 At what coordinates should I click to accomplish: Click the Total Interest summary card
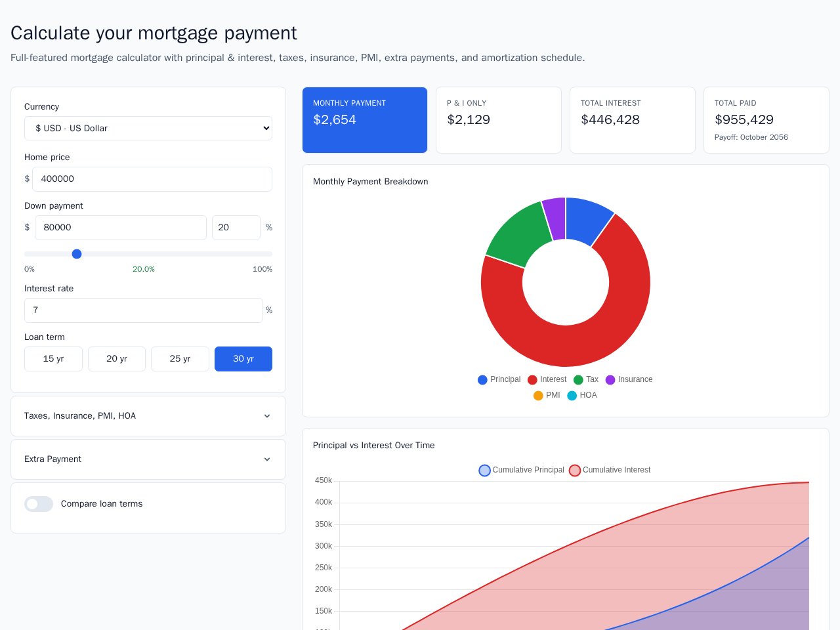point(633,120)
